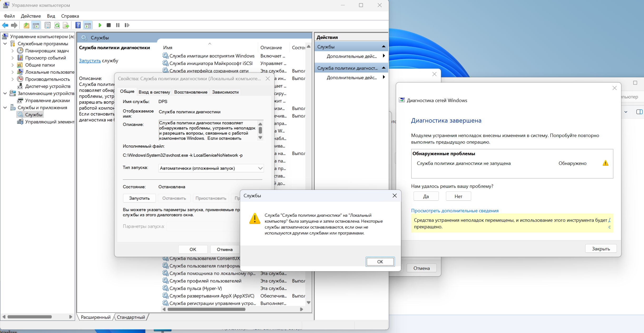The height and width of the screenshot is (333, 644).
Task: Confirm the Службы warning dialog with OK
Action: [380, 262]
